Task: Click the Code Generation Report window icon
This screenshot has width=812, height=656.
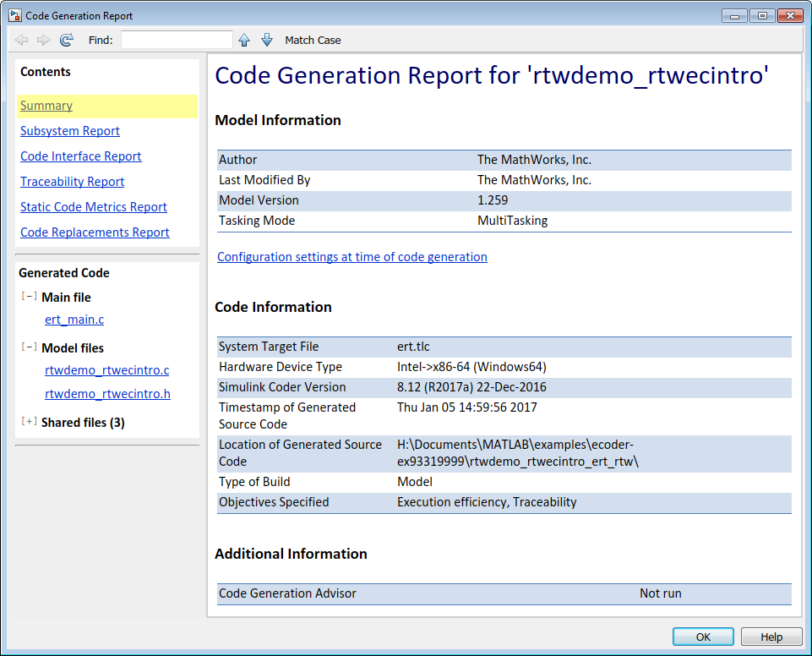Action: 15,15
